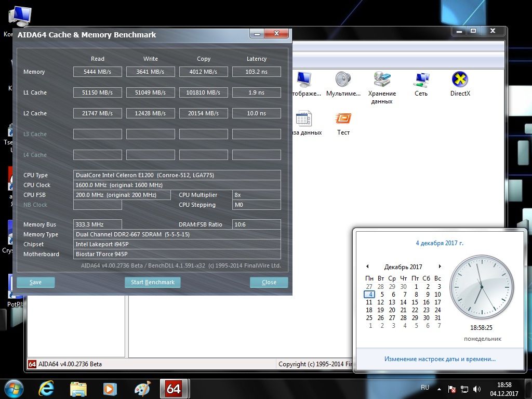
Task: Open the media player taskbar icon
Action: pyautogui.click(x=110, y=389)
